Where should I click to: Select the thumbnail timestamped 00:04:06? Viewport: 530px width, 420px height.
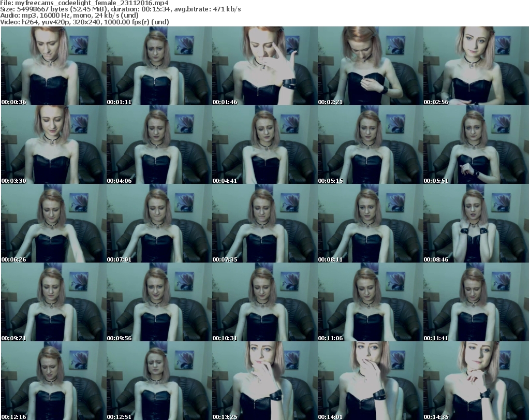pos(159,144)
